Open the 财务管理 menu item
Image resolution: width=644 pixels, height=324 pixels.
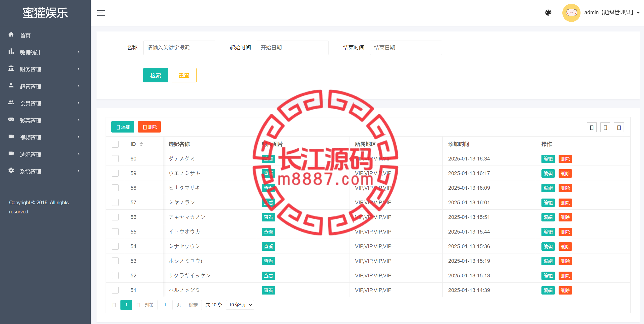click(x=45, y=69)
